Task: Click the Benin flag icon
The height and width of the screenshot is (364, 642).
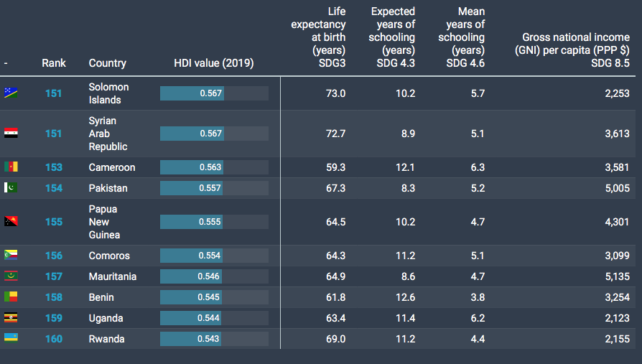Action: click(11, 297)
